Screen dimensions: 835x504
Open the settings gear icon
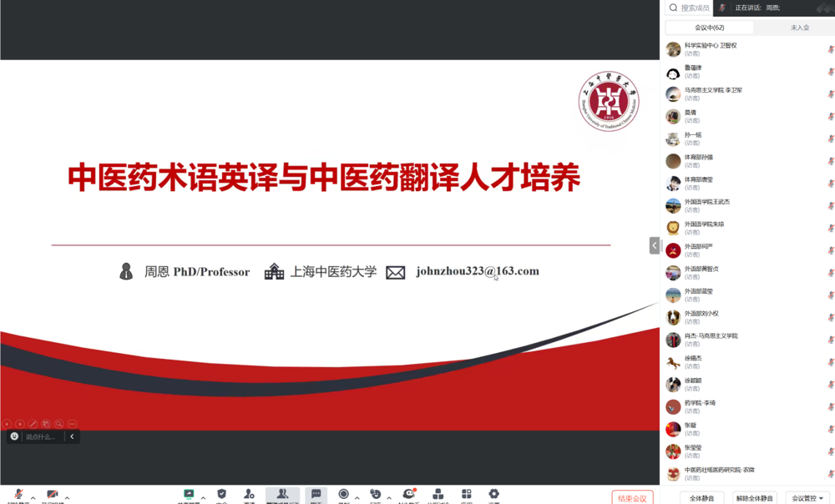493,495
